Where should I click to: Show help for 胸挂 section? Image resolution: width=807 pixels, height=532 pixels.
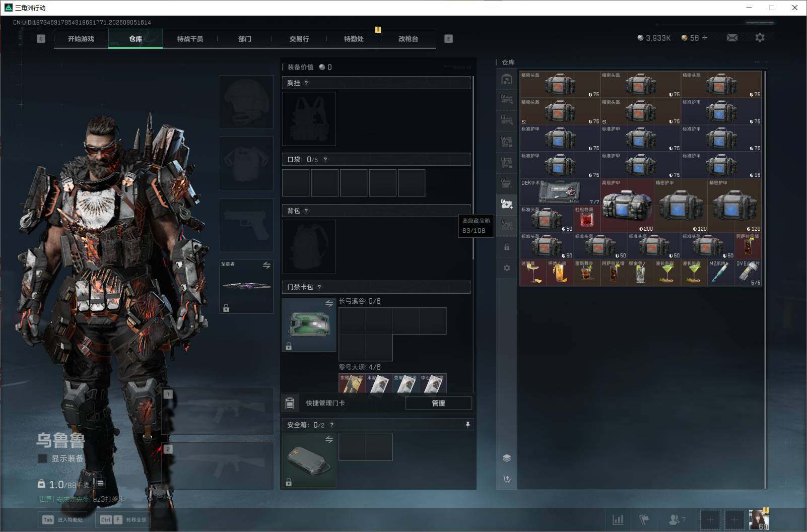point(306,83)
